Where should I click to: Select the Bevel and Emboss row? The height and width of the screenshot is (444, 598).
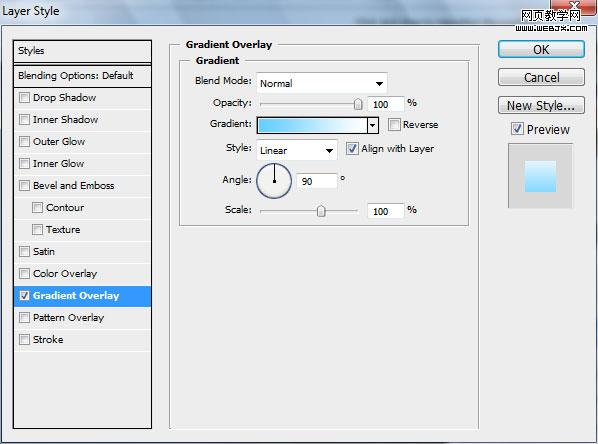pos(82,186)
